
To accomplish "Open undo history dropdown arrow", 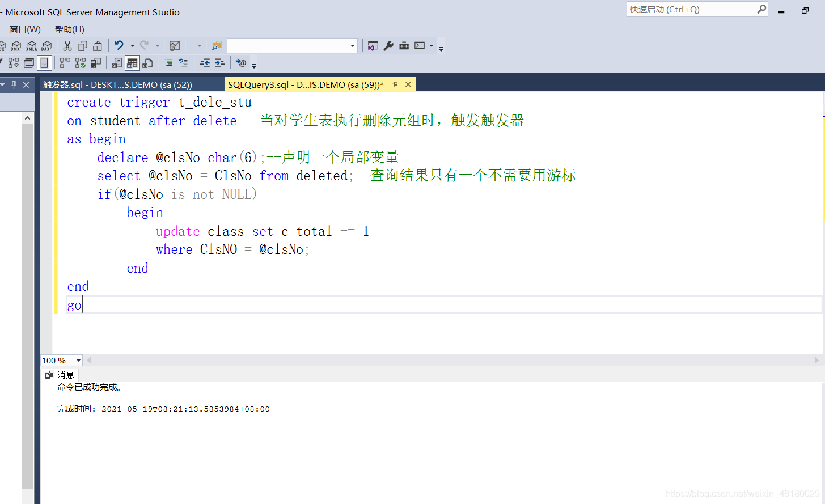I will point(132,46).
